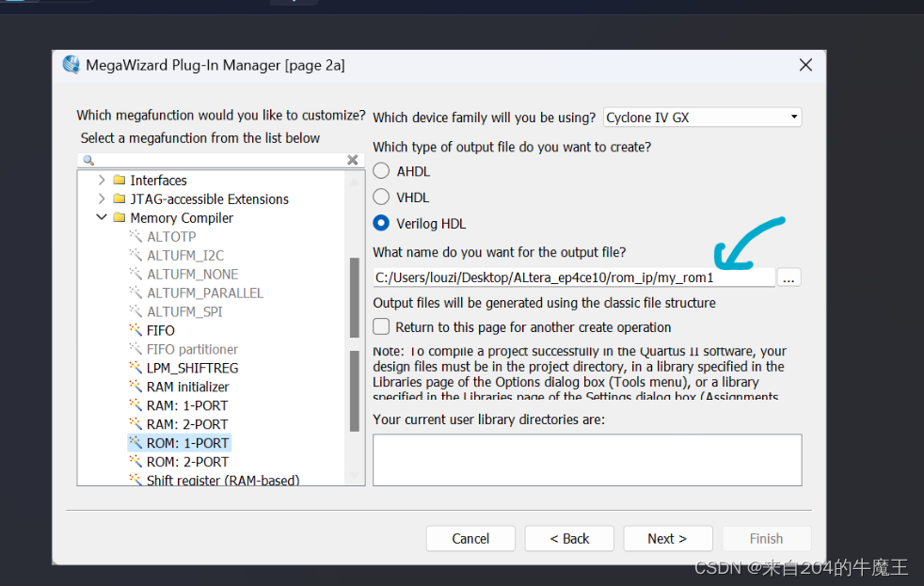Click the magnifier icon in search box
The image size is (924, 586).
(x=88, y=160)
